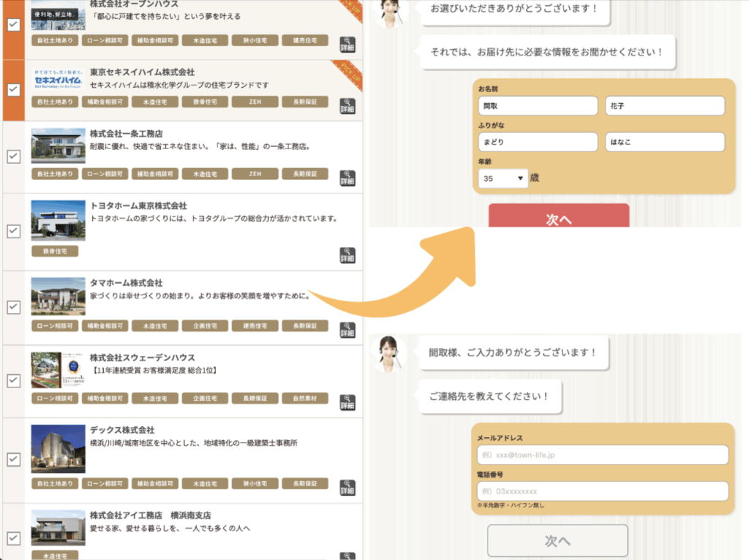749x560 pixels.
Task: Click 企画住宅 tag in スウェーデンハウス row
Action: click(x=205, y=398)
